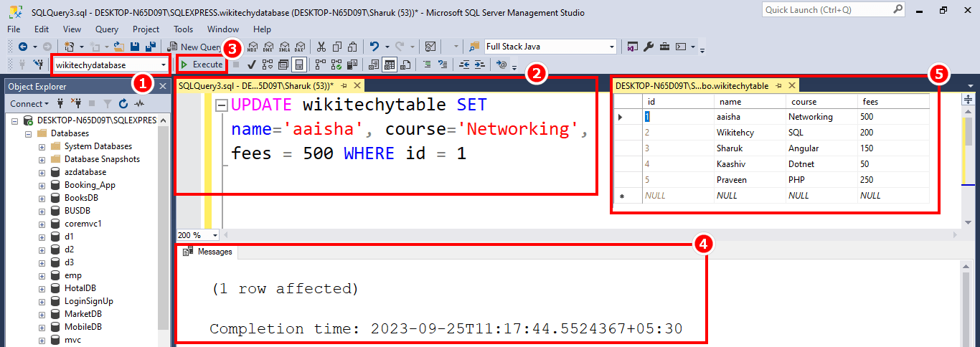Collapse the Databases tree node

29,133
